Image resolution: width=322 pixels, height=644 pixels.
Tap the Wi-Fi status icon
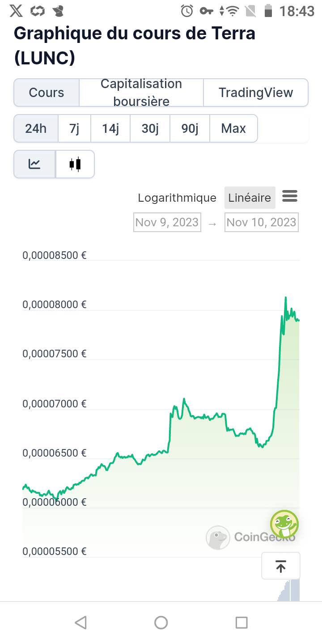[x=232, y=11]
